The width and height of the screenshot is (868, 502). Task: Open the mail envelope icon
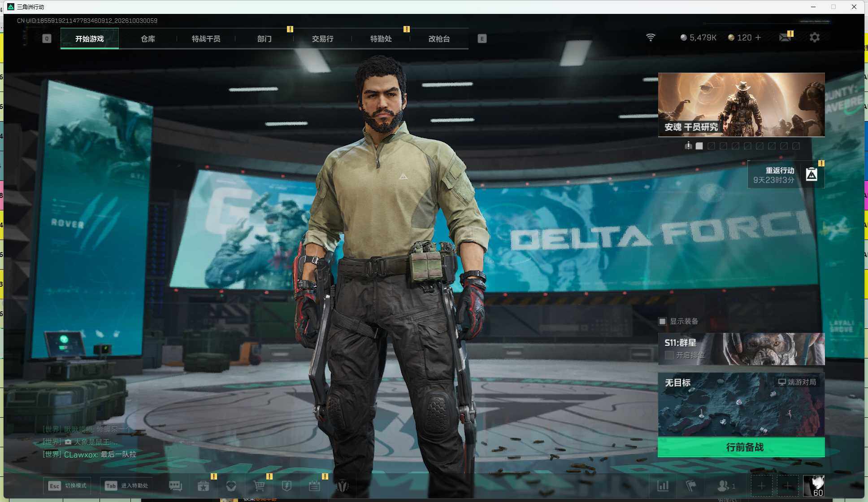click(785, 38)
